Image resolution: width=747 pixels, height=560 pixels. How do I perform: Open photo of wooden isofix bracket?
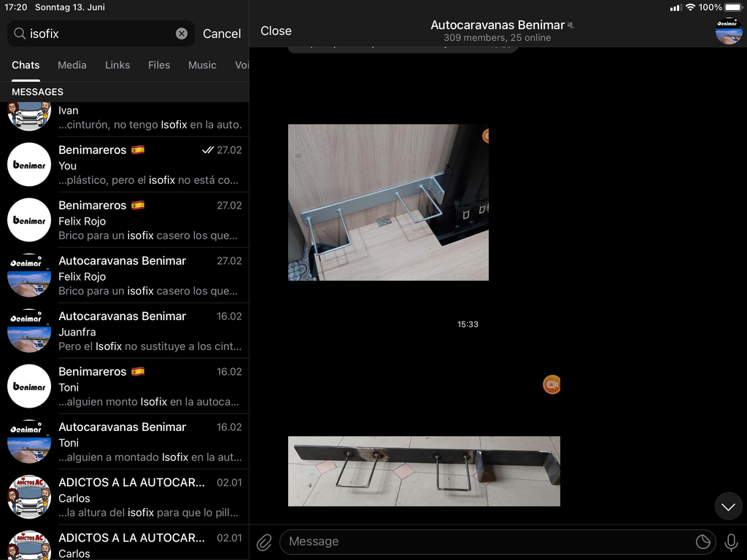coord(388,203)
